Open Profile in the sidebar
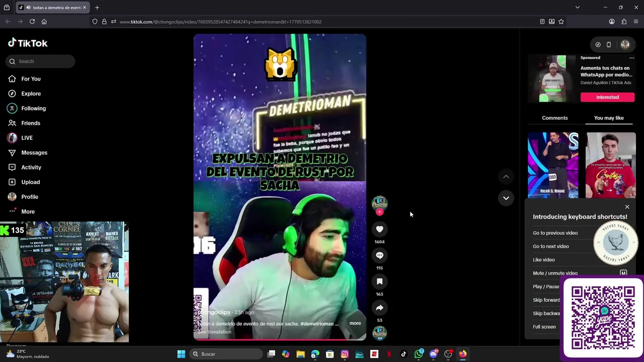Image resolution: width=644 pixels, height=362 pixels. click(29, 197)
